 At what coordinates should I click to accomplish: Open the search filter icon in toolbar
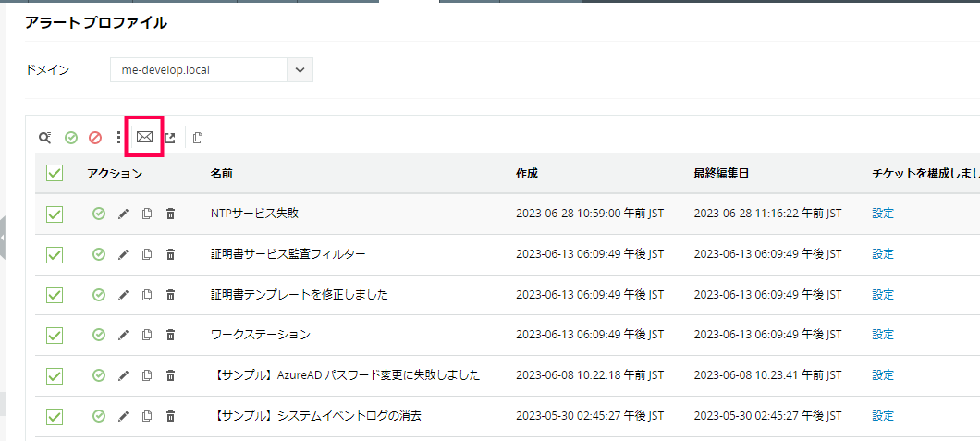pyautogui.click(x=44, y=138)
